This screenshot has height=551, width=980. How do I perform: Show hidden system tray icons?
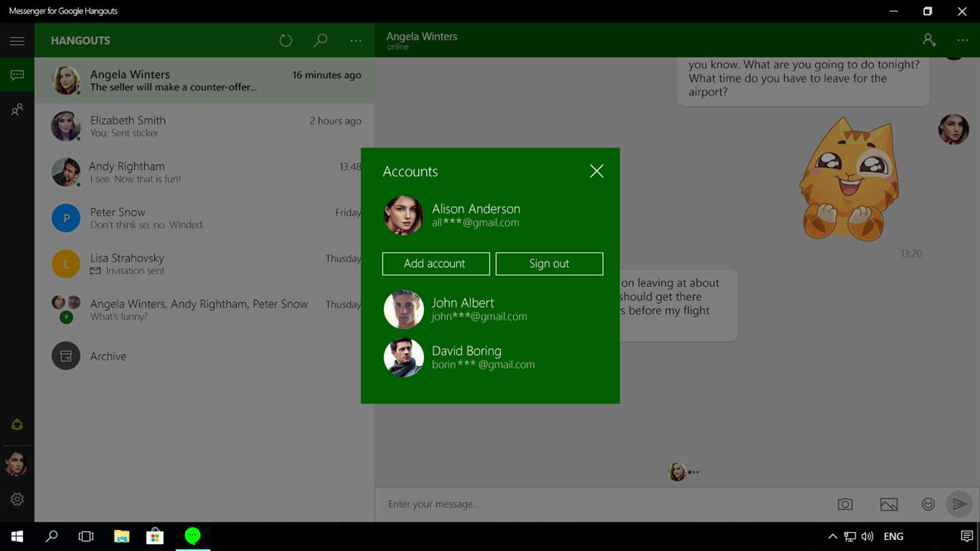click(x=832, y=537)
